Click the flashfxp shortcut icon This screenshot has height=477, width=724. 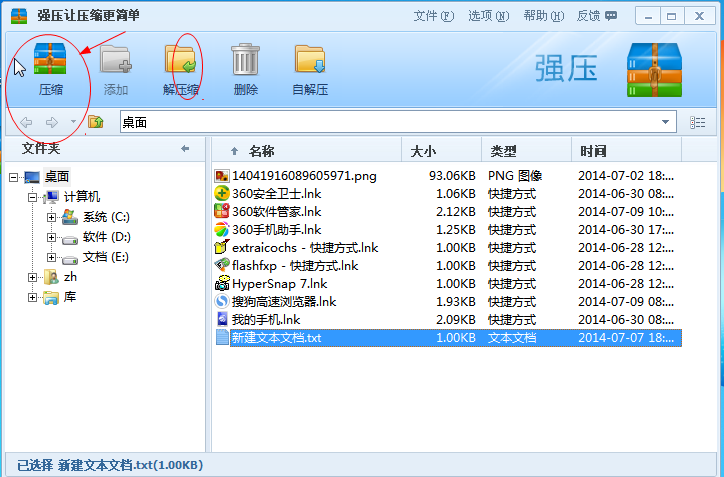[222, 266]
